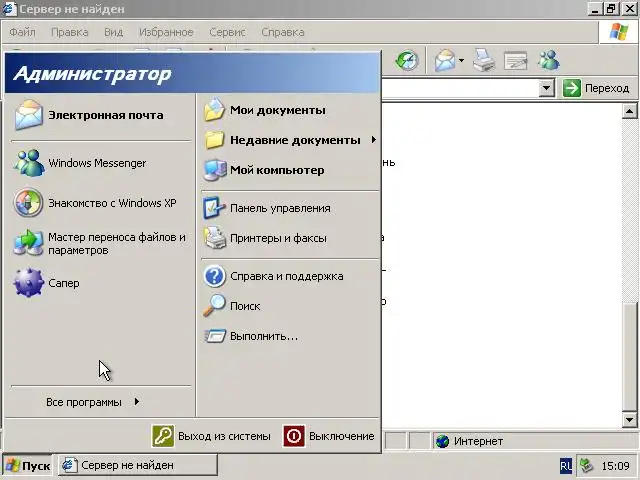Click the network connection tray icon
The height and width of the screenshot is (480, 640).
point(586,466)
